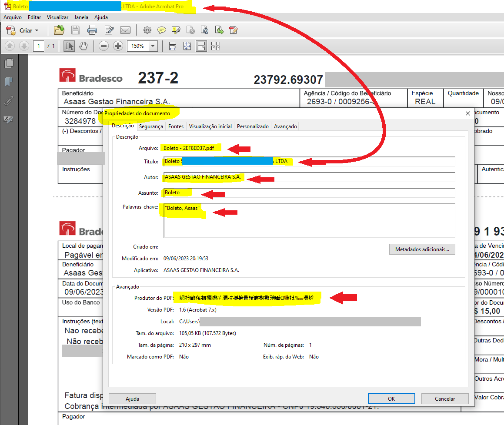This screenshot has height=425, width=504.
Task: Confirm with the OK button
Action: pyautogui.click(x=391, y=398)
